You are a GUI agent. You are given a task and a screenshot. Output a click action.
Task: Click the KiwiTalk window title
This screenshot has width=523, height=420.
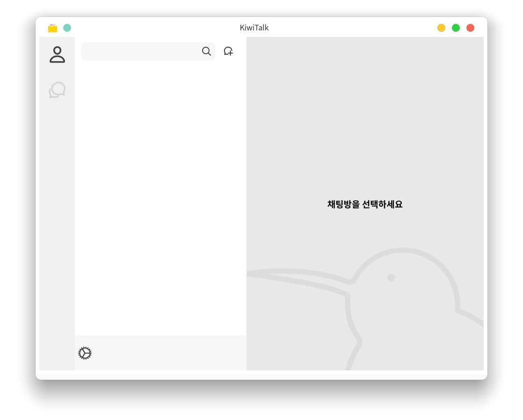pyautogui.click(x=254, y=28)
